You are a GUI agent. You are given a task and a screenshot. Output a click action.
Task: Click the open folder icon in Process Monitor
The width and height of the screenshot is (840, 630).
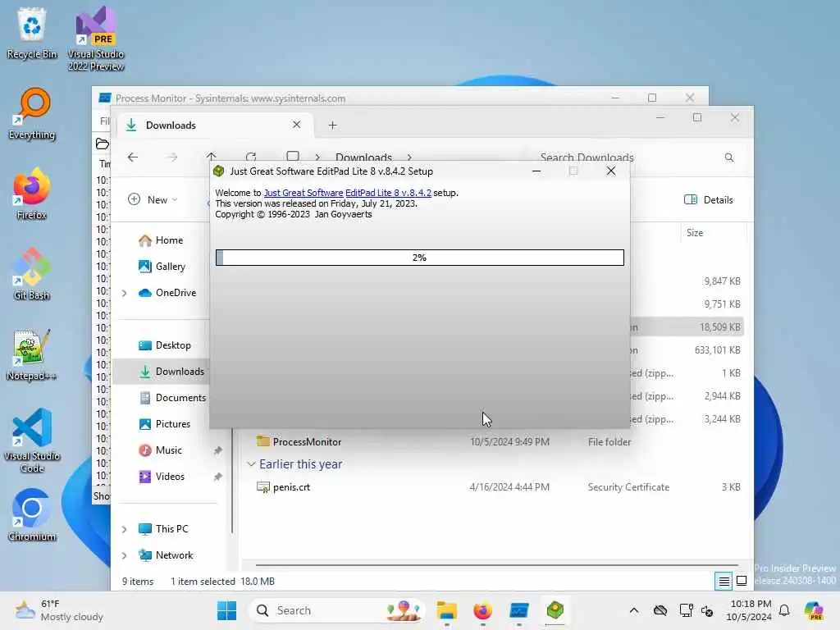point(102,144)
